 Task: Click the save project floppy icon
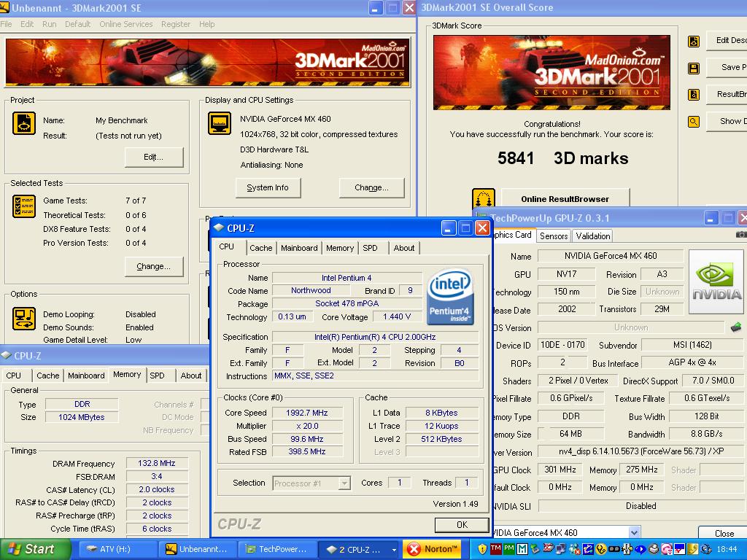click(x=694, y=68)
